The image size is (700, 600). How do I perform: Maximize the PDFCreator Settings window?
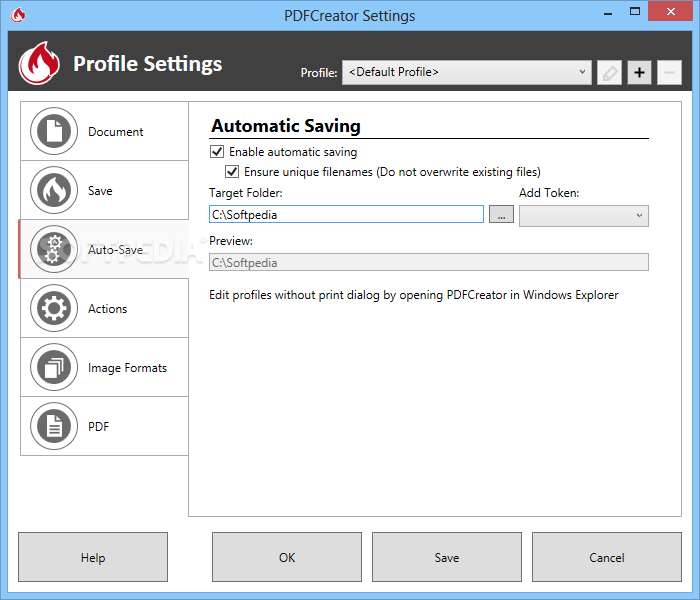[635, 12]
